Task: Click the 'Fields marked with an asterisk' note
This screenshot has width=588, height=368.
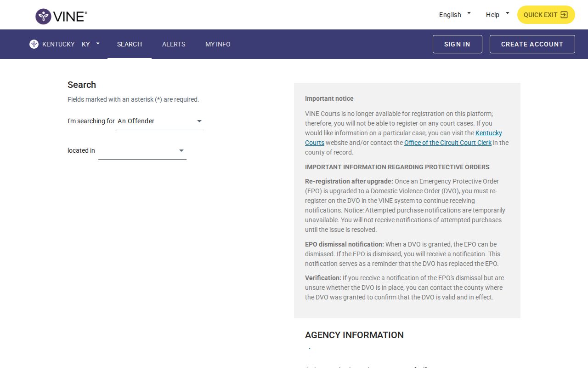Action: coord(133,99)
